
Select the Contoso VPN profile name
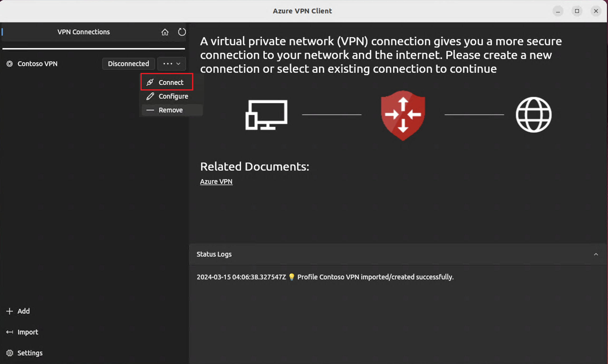[38, 64]
